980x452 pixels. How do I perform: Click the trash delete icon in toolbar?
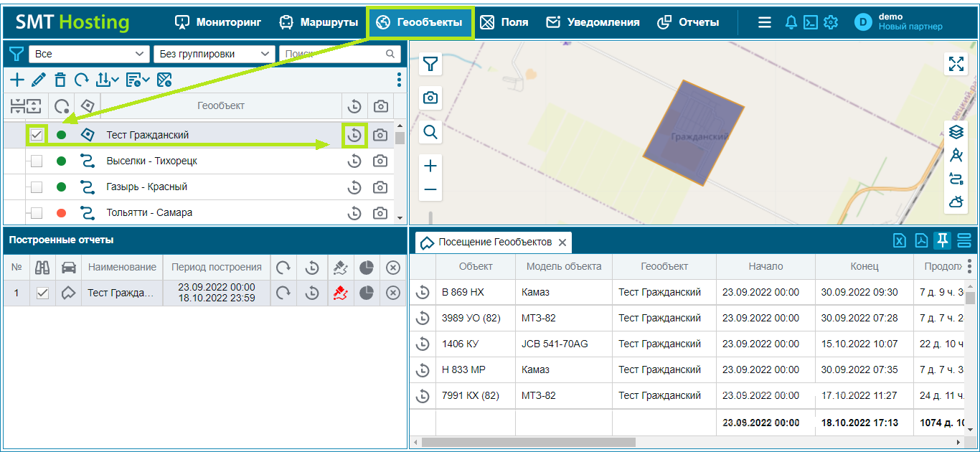[x=60, y=80]
